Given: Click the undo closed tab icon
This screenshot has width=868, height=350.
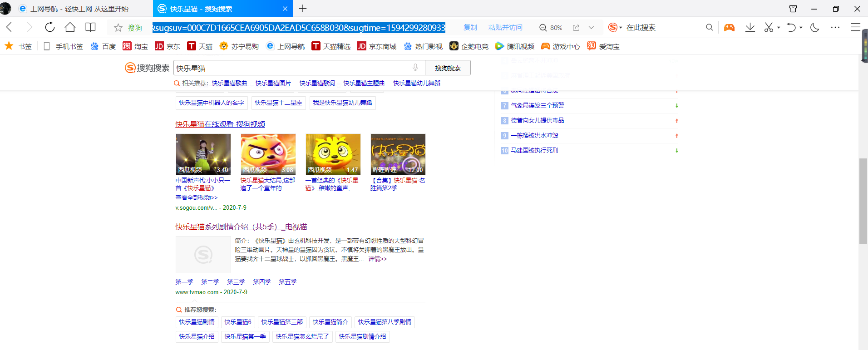Looking at the screenshot, I should tap(791, 27).
